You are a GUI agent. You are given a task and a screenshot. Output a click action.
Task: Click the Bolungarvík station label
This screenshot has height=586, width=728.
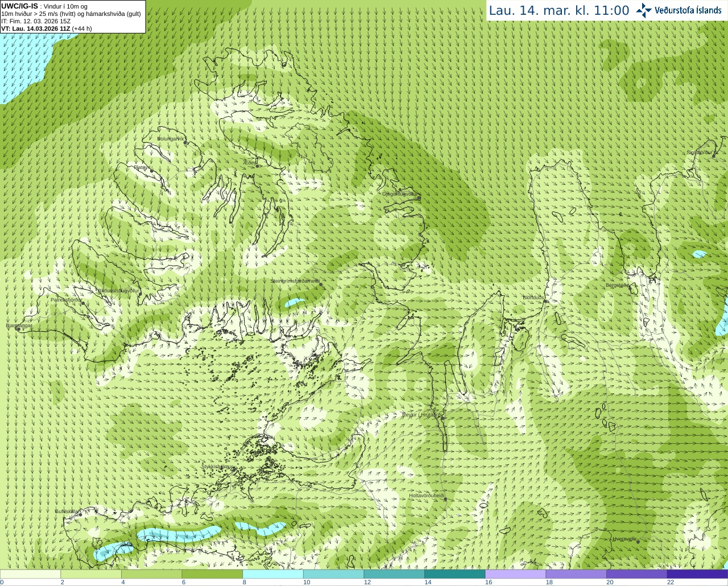click(171, 138)
